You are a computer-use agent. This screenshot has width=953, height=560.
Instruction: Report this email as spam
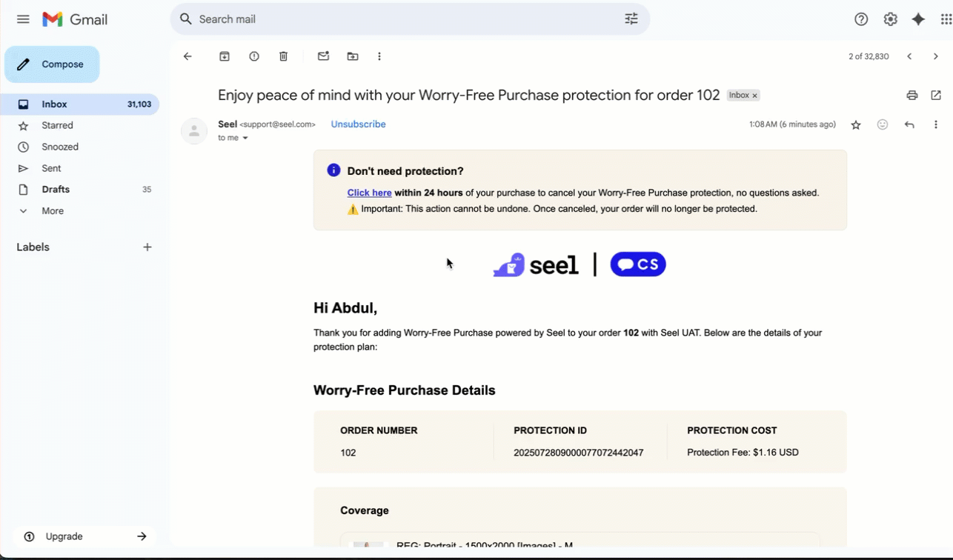[254, 56]
